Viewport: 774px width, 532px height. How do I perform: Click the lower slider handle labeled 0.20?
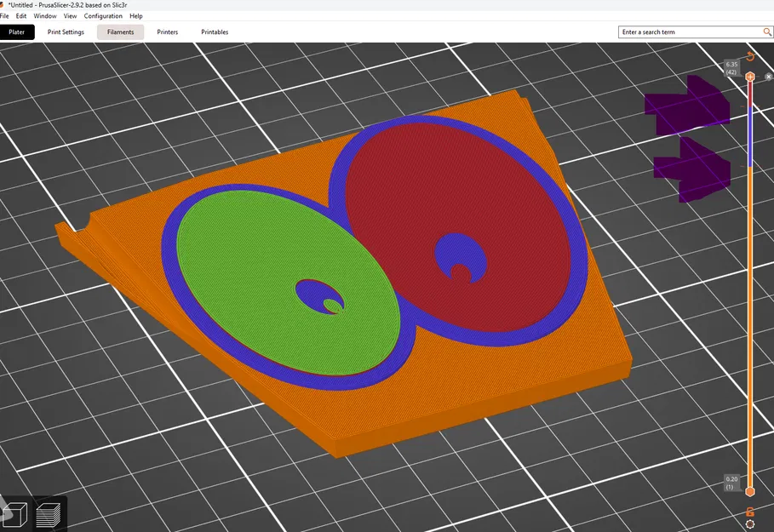pyautogui.click(x=750, y=491)
